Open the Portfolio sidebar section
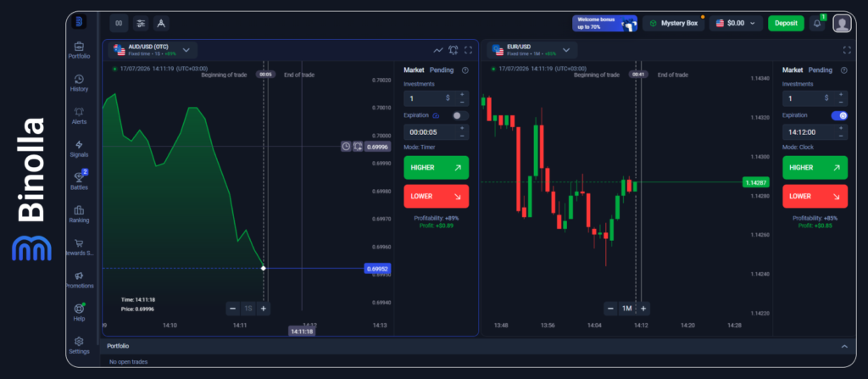The image size is (868, 379). [x=79, y=50]
